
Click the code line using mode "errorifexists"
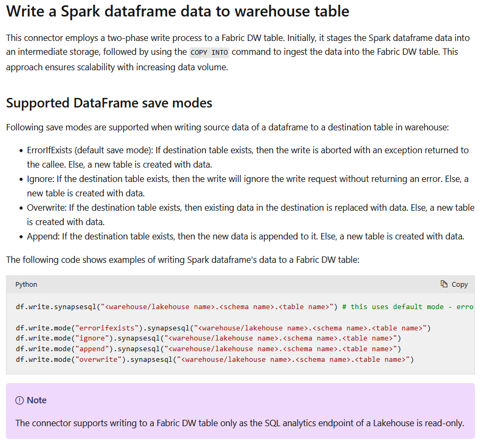223,328
